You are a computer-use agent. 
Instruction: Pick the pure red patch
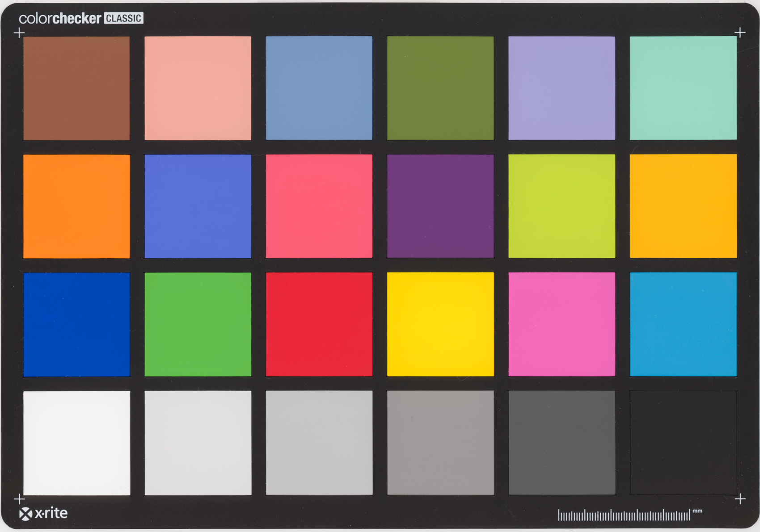pyautogui.click(x=319, y=325)
